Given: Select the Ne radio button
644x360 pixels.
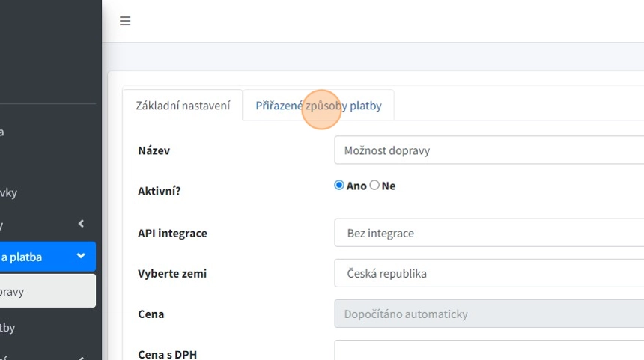Looking at the screenshot, I should [x=374, y=185].
